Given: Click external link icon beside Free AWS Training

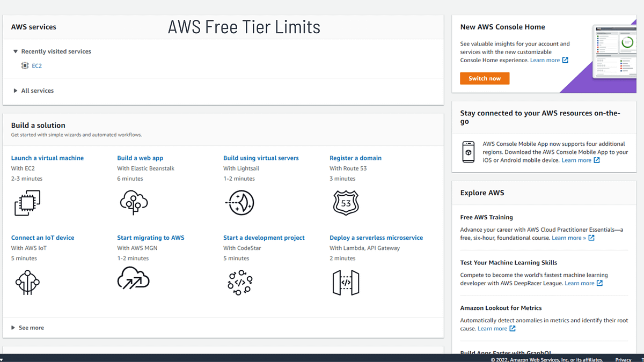Looking at the screenshot, I should point(591,238).
